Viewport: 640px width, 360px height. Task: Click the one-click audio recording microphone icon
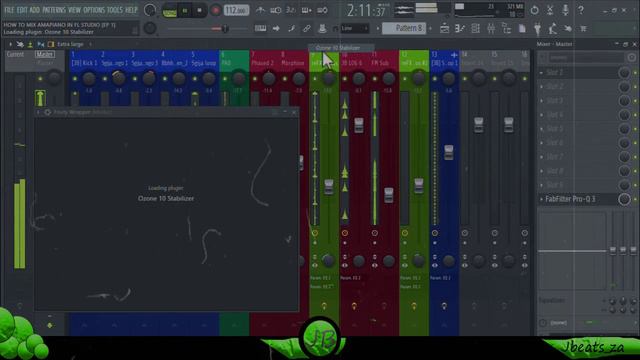pyautogui.click(x=565, y=10)
